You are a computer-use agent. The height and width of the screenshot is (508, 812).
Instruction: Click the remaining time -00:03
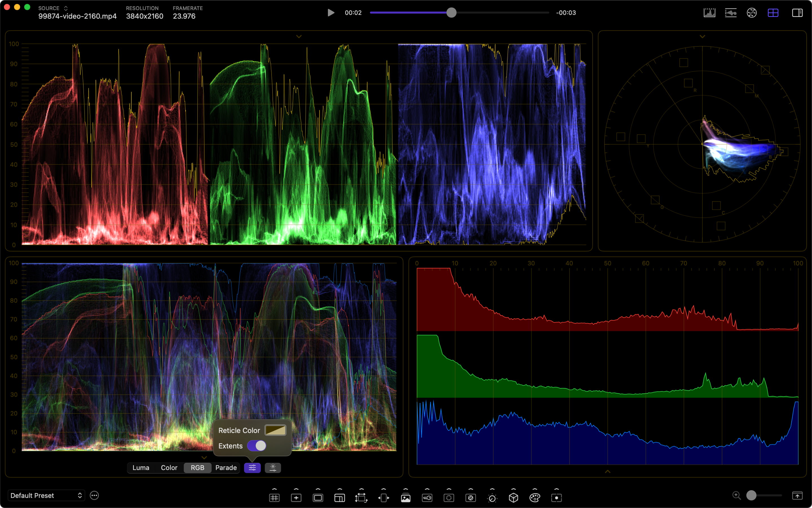tap(566, 13)
